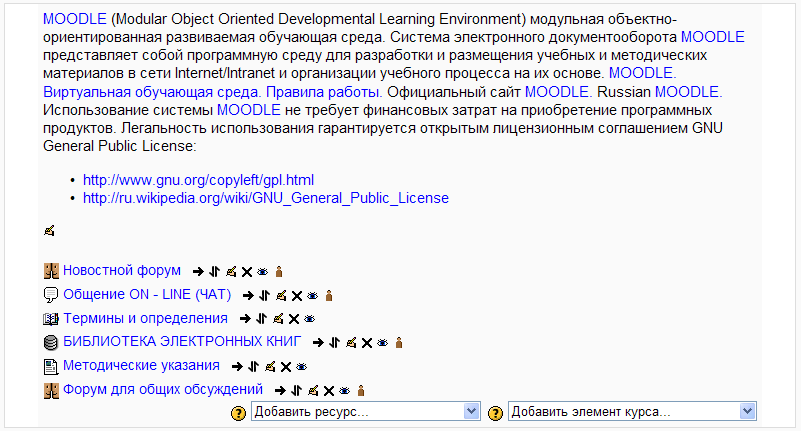
Task: Edit Методические указания settings icon
Action: [270, 367]
